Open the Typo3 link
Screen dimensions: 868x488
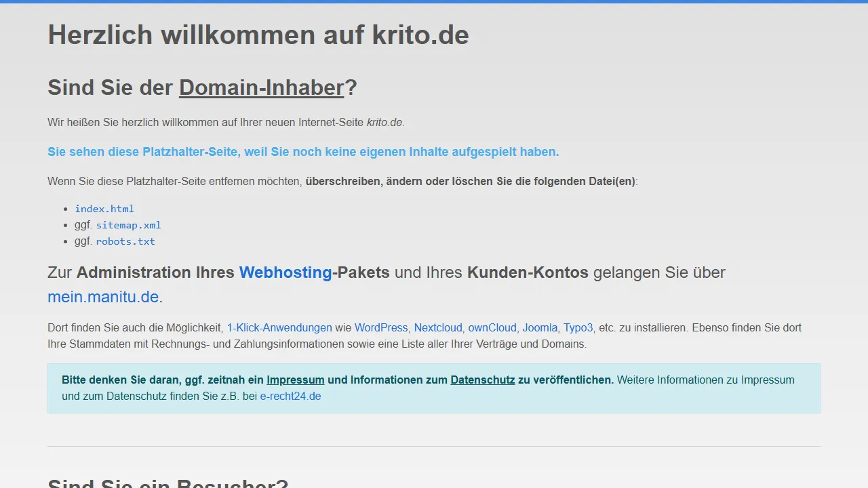[x=578, y=328]
